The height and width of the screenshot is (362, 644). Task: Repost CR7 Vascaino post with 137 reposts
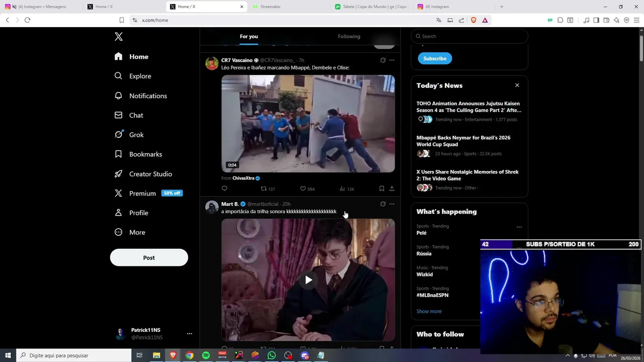pos(268,189)
